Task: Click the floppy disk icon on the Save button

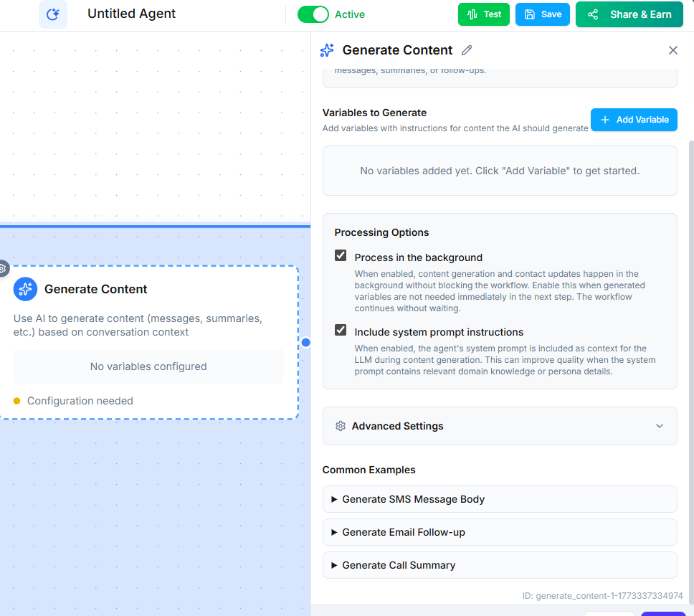Action: [x=529, y=14]
